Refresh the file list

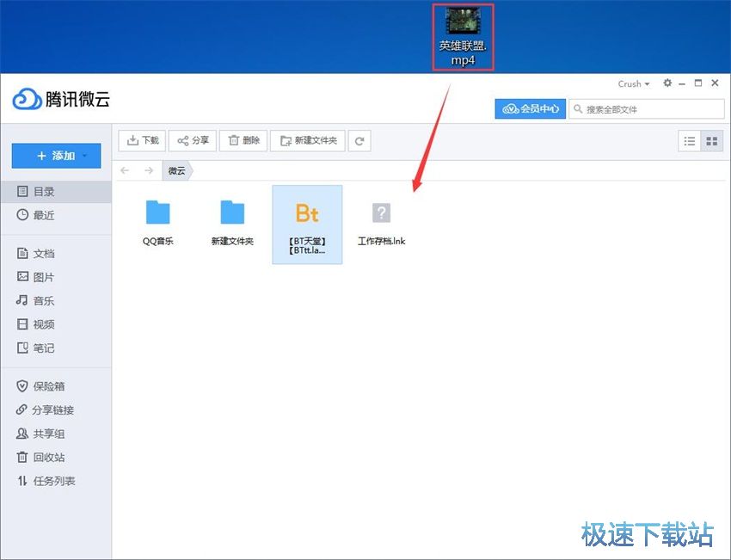[x=359, y=140]
